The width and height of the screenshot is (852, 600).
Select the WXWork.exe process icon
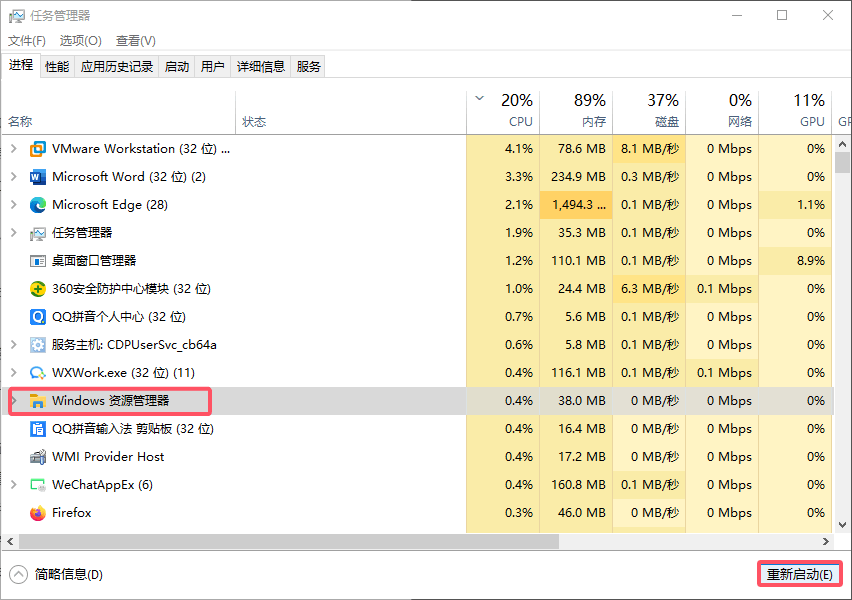point(38,372)
